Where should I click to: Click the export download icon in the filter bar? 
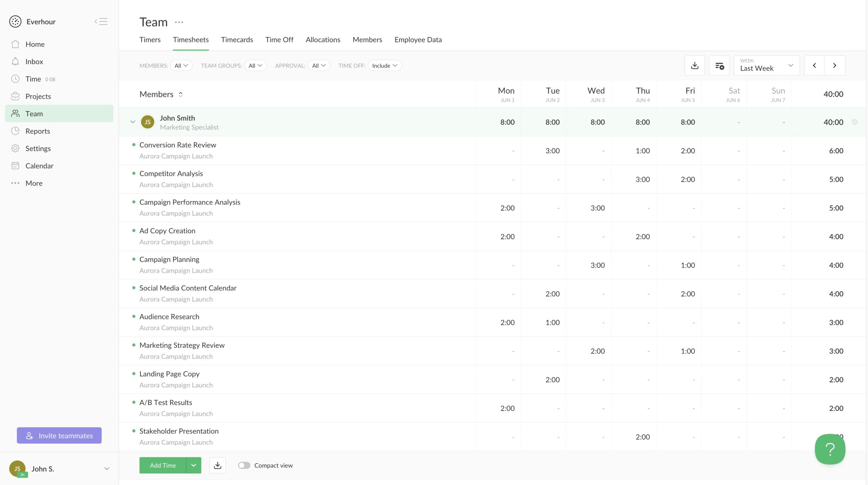click(694, 65)
